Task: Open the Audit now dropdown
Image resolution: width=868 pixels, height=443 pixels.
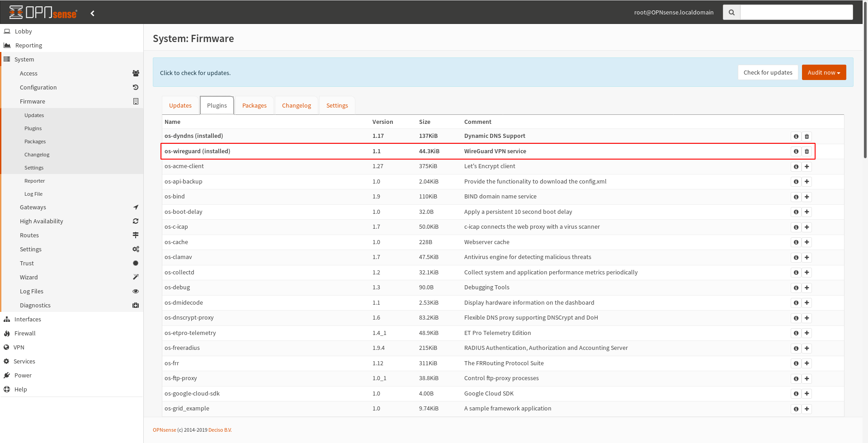Action: 823,73
